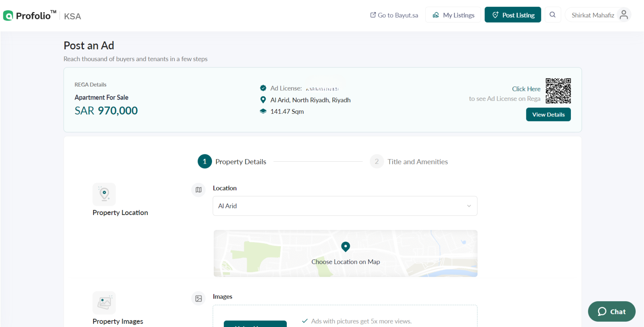Click the Profolio logo

click(30, 15)
